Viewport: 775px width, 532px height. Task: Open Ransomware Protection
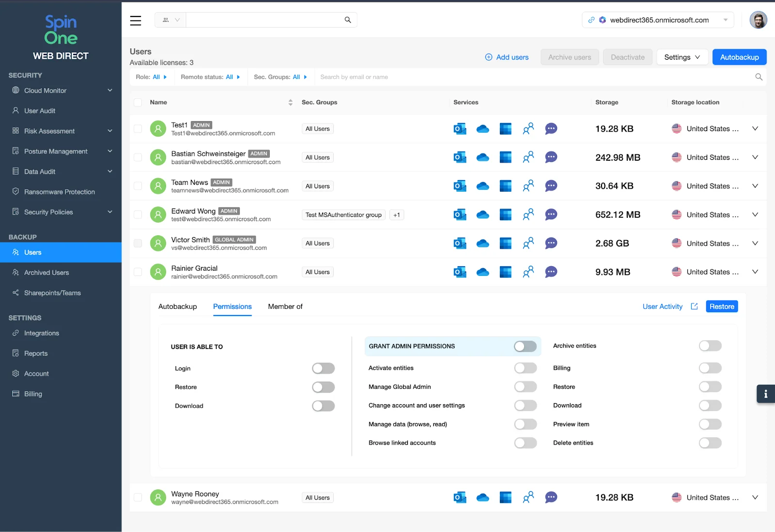click(59, 192)
